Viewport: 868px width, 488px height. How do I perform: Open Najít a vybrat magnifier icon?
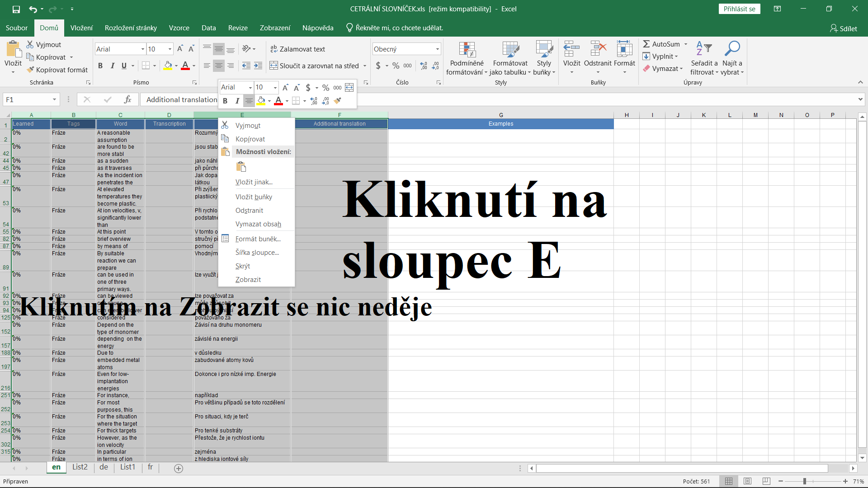click(732, 49)
